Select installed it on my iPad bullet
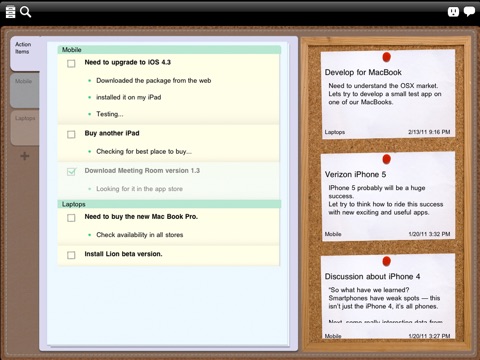The height and width of the screenshot is (360, 480). pyautogui.click(x=129, y=97)
